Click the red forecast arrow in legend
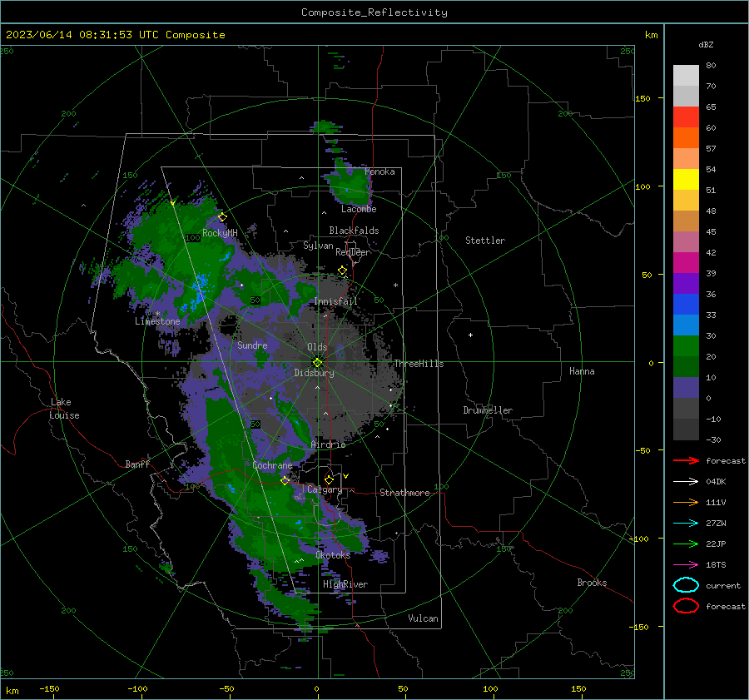This screenshot has width=749, height=700. pyautogui.click(x=686, y=460)
